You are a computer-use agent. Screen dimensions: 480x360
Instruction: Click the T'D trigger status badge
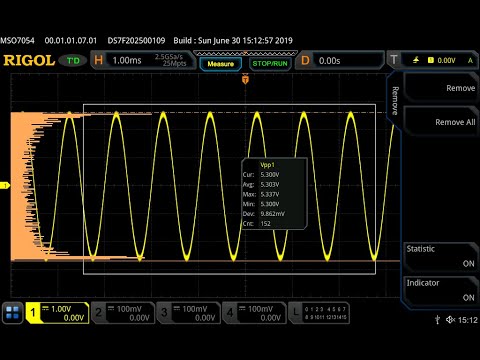click(73, 61)
